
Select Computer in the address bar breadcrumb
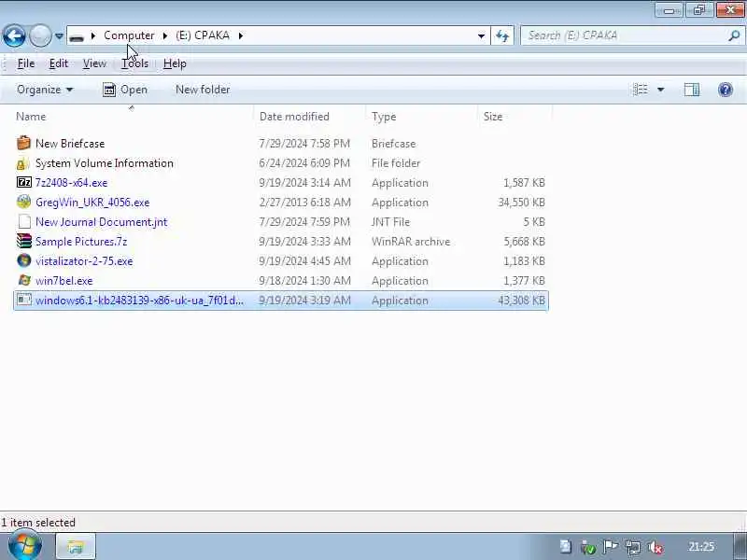129,35
